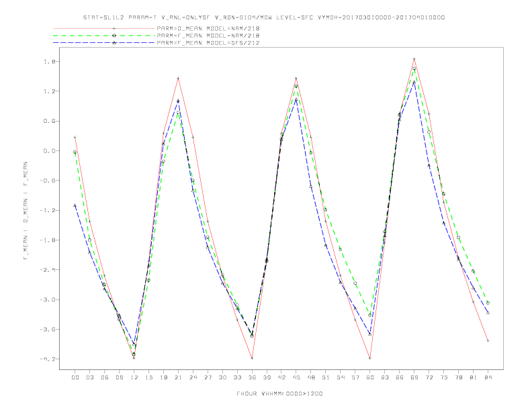The width and height of the screenshot is (532, 411).
Task: Click x-axis tick label 12
Action: (134, 377)
